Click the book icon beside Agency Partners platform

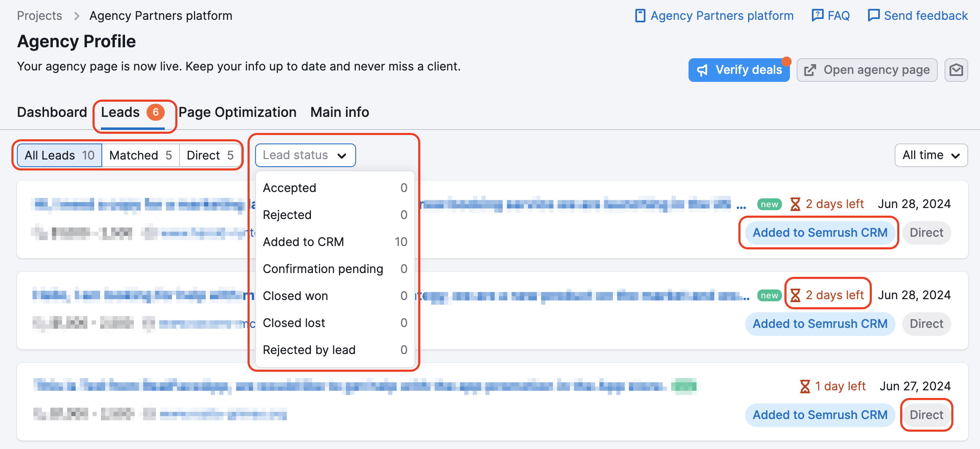click(640, 16)
